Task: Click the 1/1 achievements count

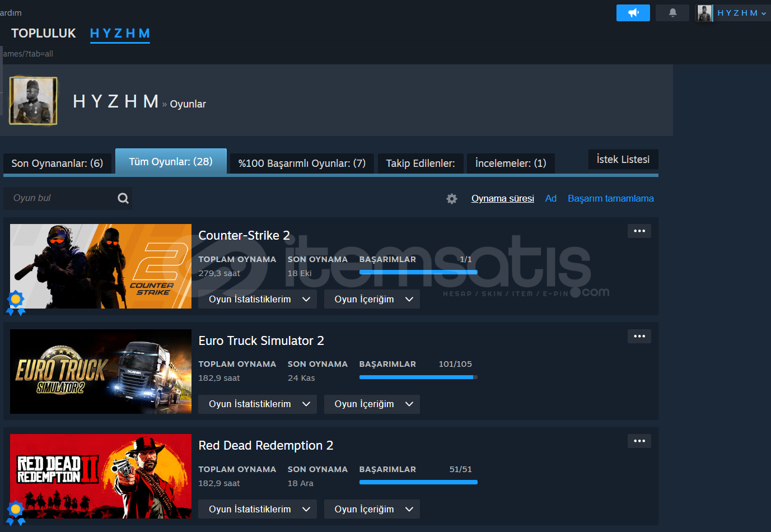Action: pos(466,259)
